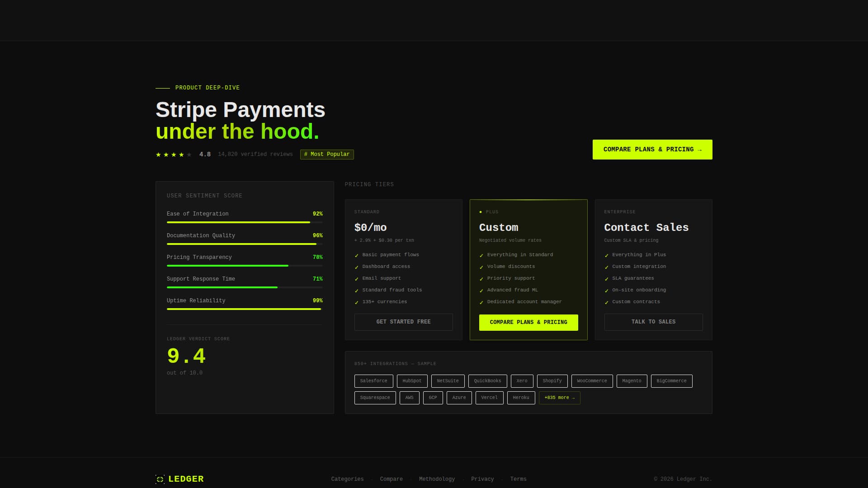Viewport: 868px width, 488px height.
Task: Open the Methodology footer link
Action: pyautogui.click(x=437, y=479)
